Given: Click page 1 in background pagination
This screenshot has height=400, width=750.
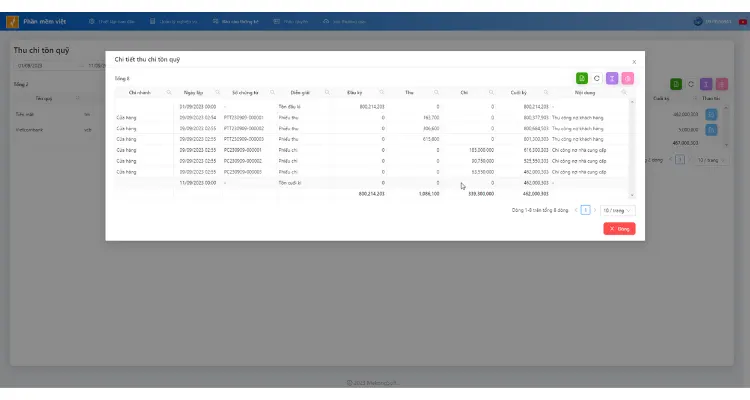Looking at the screenshot, I should point(680,160).
